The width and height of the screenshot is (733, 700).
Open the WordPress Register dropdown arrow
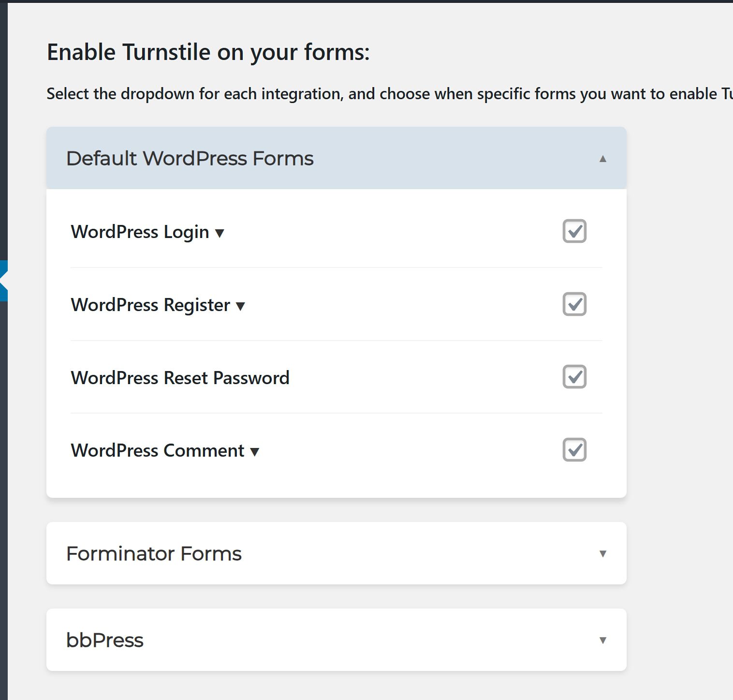point(240,306)
